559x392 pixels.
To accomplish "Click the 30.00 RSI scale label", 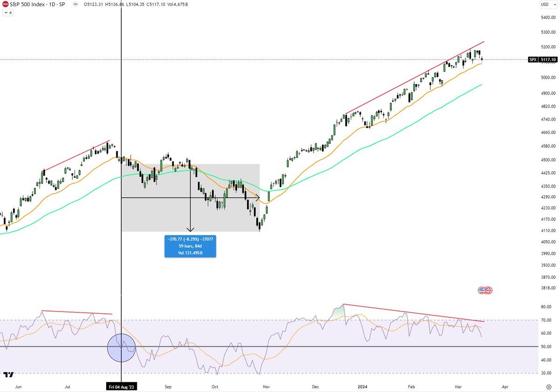I will pos(545,373).
